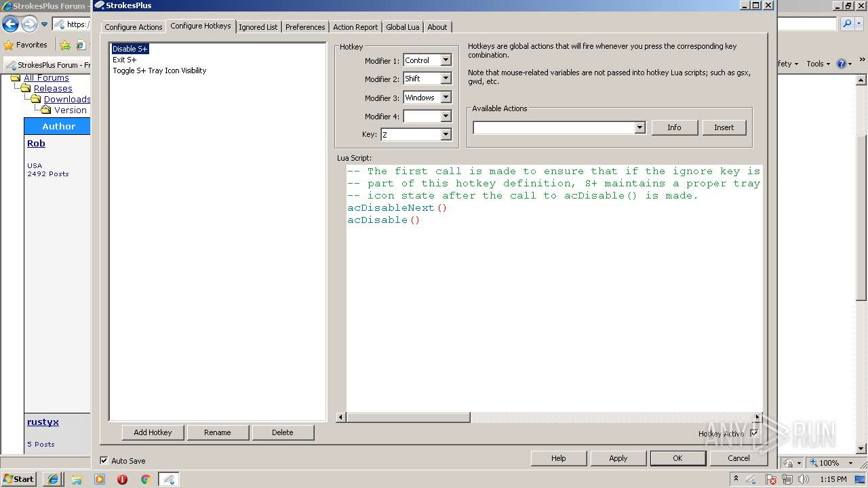868x488 pixels.
Task: Go back in Internet Explorer
Action: 10,24
